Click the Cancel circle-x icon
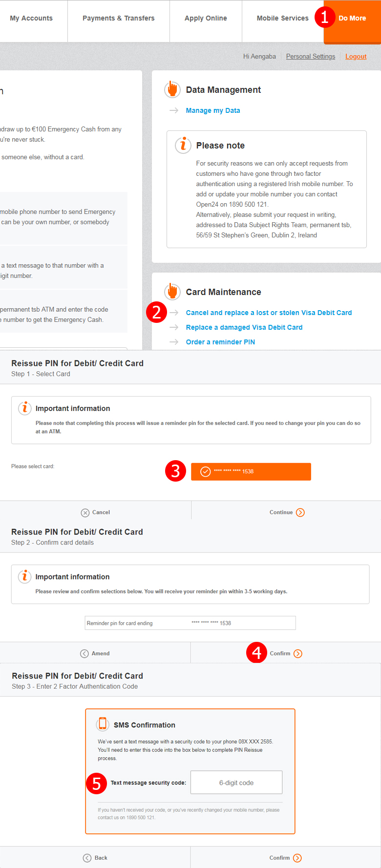 [x=85, y=512]
